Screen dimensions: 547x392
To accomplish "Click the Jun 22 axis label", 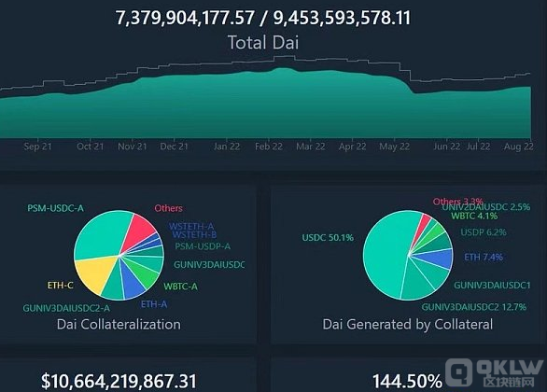I will [446, 147].
